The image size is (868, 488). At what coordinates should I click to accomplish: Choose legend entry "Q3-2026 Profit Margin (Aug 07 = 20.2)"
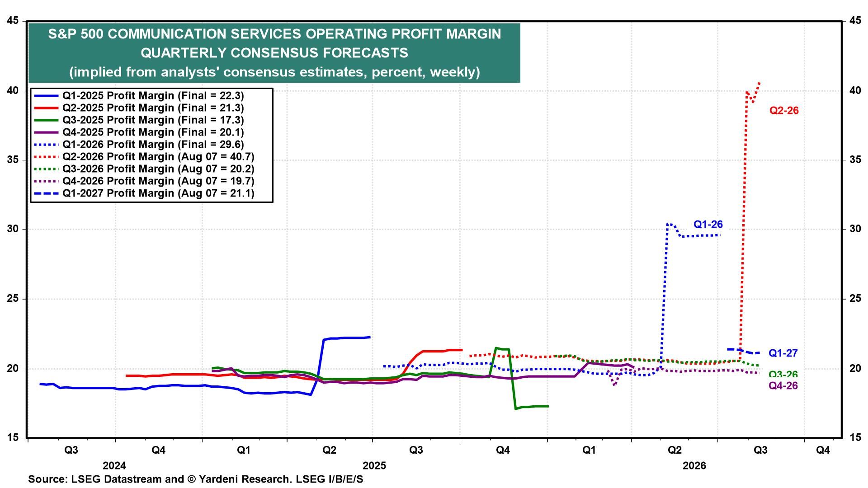point(158,169)
